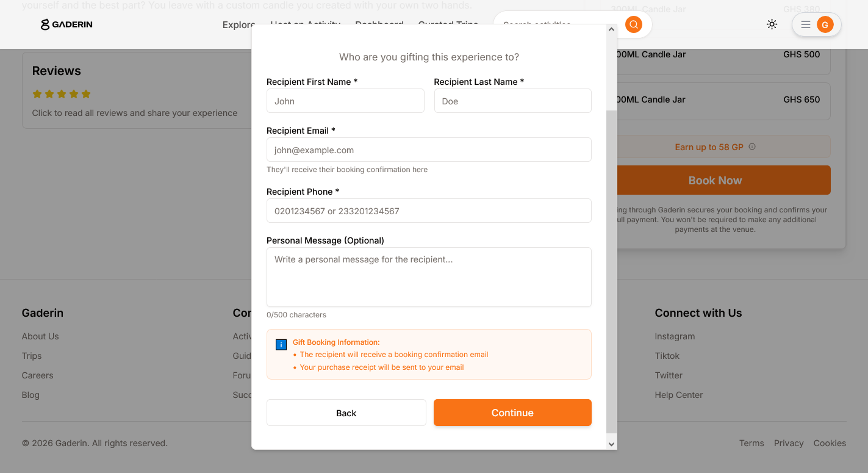Click the blue info icon in Gift Booking Information
The image size is (868, 473).
[x=281, y=344]
